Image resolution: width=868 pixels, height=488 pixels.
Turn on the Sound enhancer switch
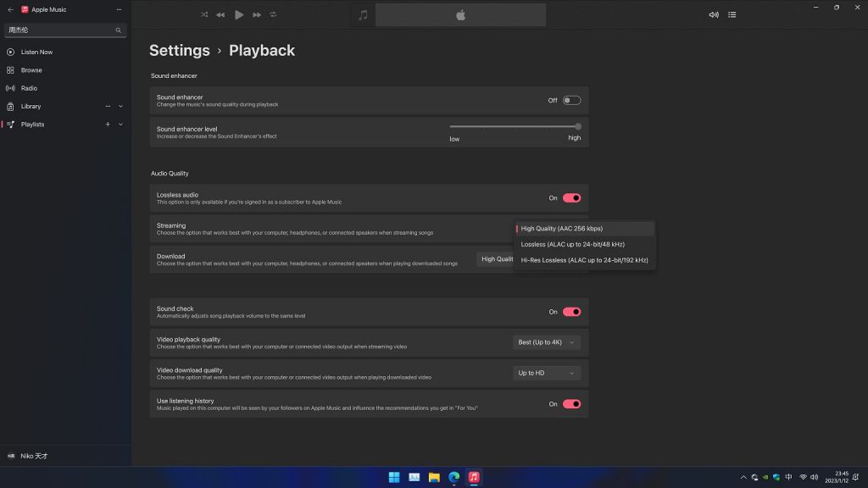coord(571,99)
